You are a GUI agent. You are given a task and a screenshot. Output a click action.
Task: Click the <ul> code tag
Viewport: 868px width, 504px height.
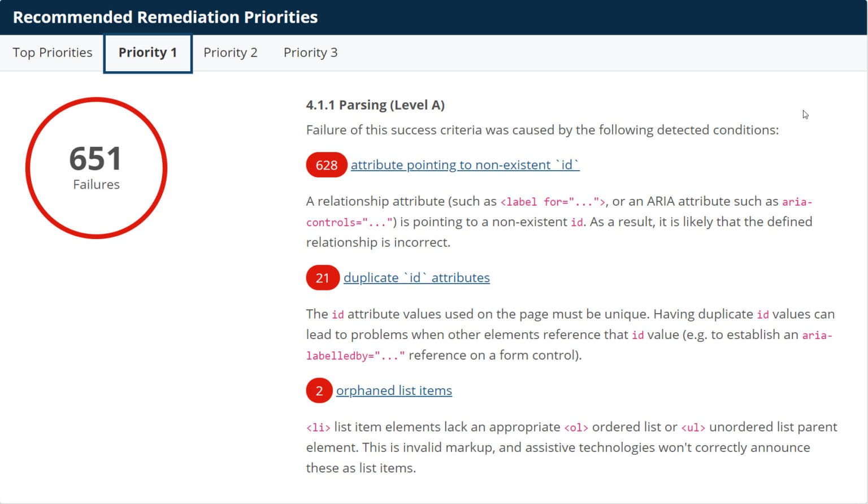click(x=693, y=428)
